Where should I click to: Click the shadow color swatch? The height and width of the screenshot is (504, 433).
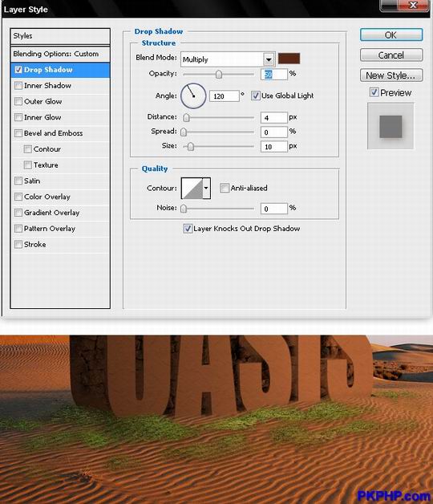(x=289, y=59)
